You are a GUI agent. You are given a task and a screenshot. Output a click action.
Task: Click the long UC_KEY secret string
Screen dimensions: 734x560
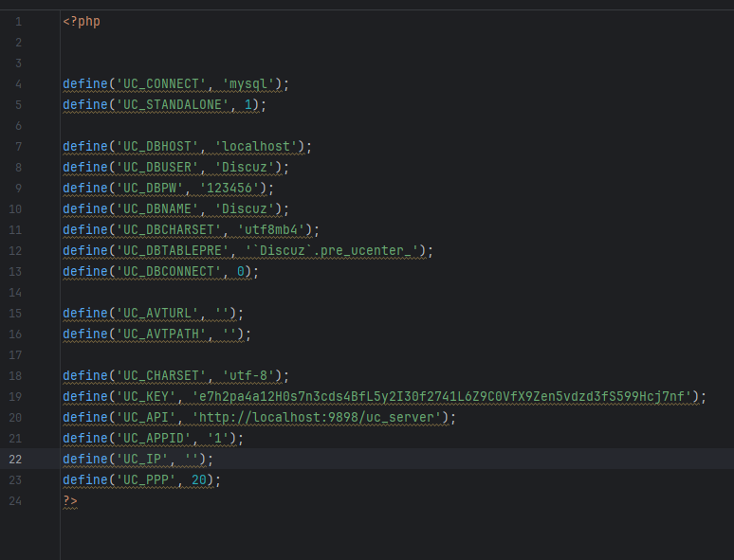(445, 396)
